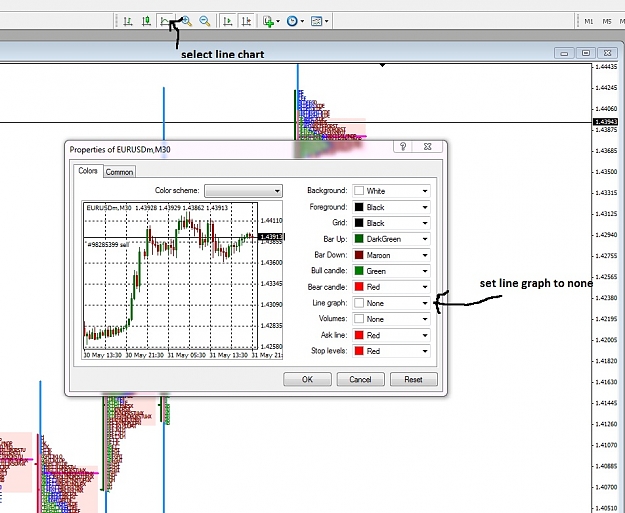Click the 1.44435 price scale value
Screen dimensions: 625x513
(606, 67)
